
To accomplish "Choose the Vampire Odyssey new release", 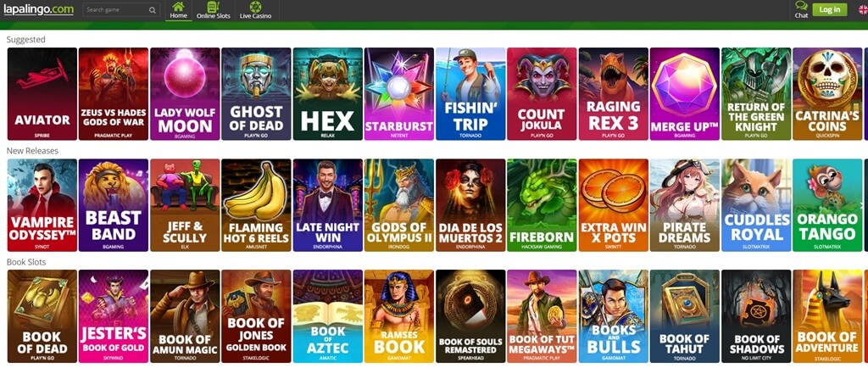I will point(42,205).
